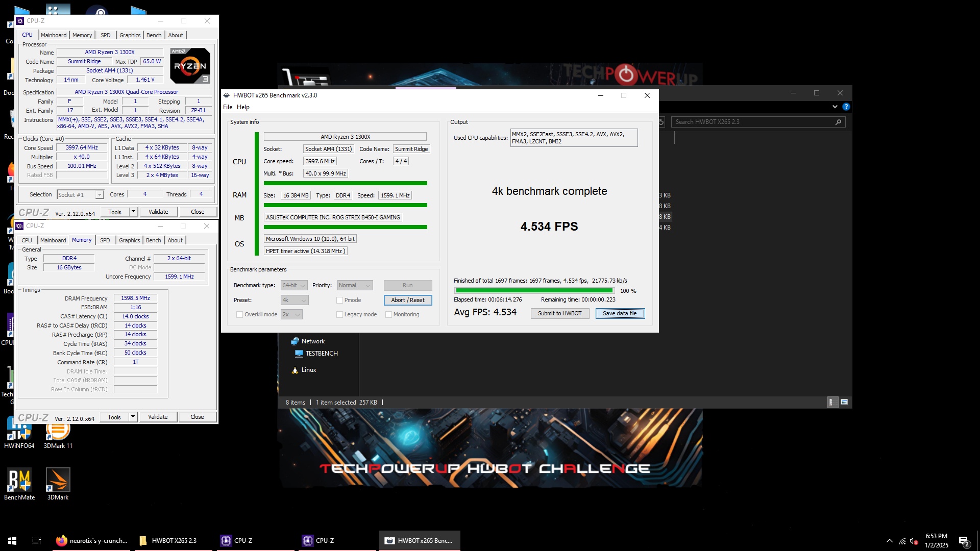The width and height of the screenshot is (980, 551).
Task: Click the ASUSTeK ROG STRIX B450-I motherboard field
Action: tap(333, 217)
